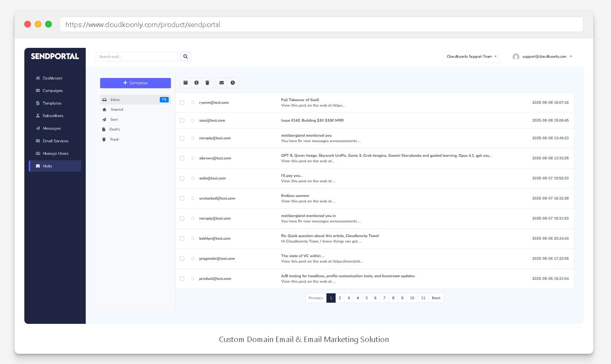Star the kathlyn@test.com email

click(x=193, y=239)
